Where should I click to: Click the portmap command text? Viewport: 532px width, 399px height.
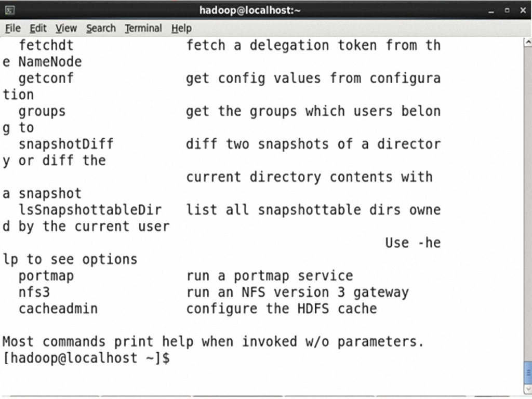tap(46, 276)
